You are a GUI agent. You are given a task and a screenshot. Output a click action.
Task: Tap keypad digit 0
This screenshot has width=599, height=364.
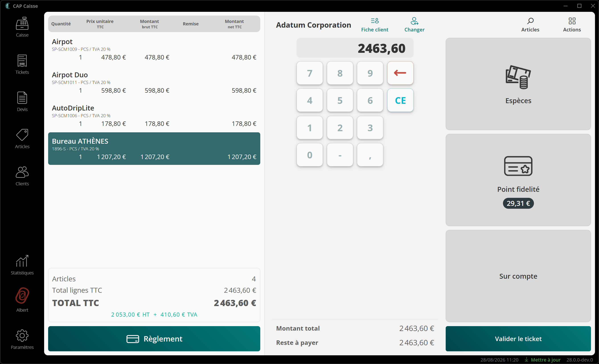[310, 155]
